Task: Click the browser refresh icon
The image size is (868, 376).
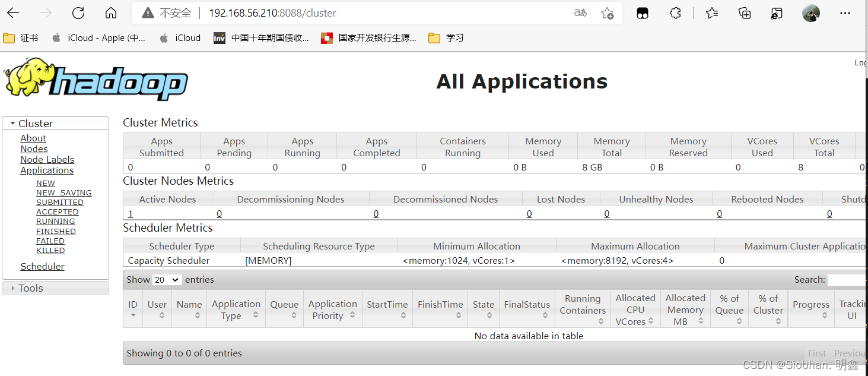Action: coord(78,13)
